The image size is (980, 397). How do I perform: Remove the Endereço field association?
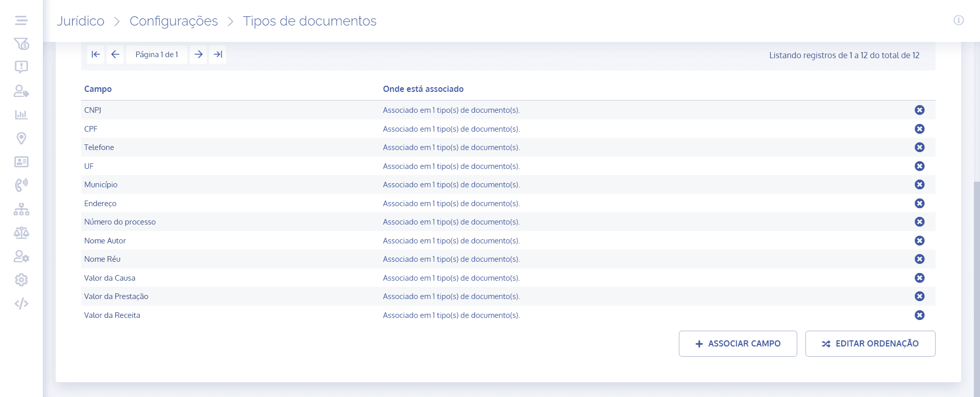pos(920,203)
